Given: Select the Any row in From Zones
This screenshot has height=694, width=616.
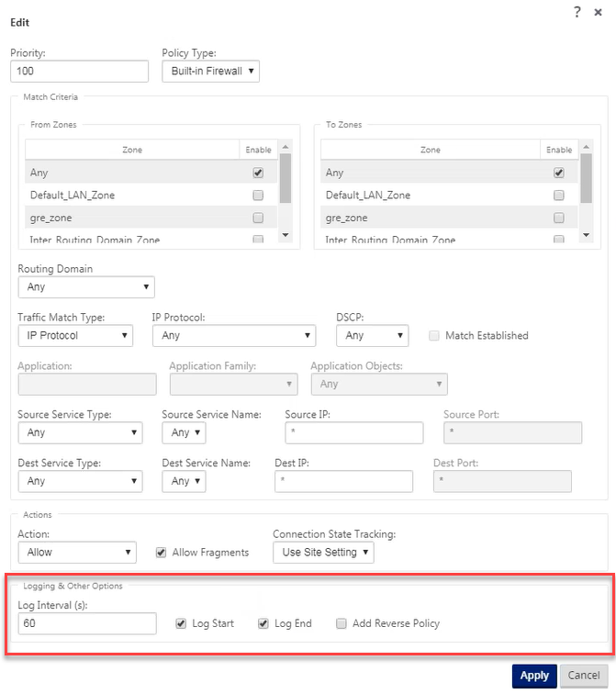Looking at the screenshot, I should tap(151, 173).
